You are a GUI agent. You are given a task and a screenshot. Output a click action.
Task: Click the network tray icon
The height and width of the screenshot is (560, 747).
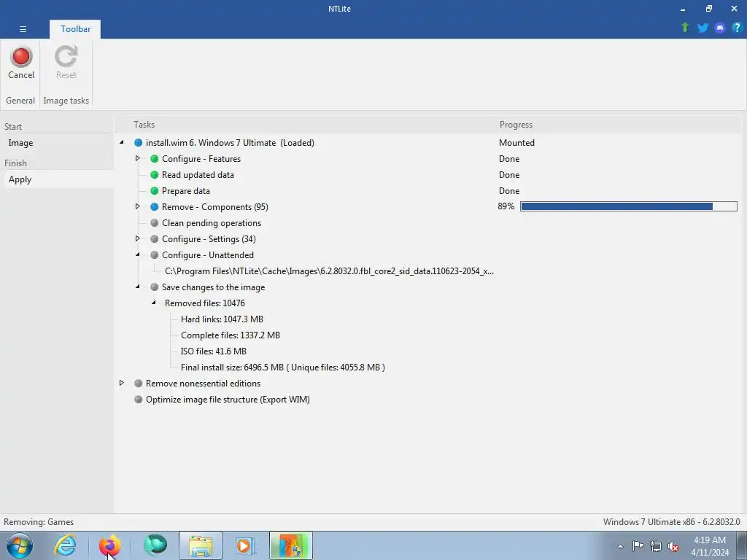click(x=656, y=546)
